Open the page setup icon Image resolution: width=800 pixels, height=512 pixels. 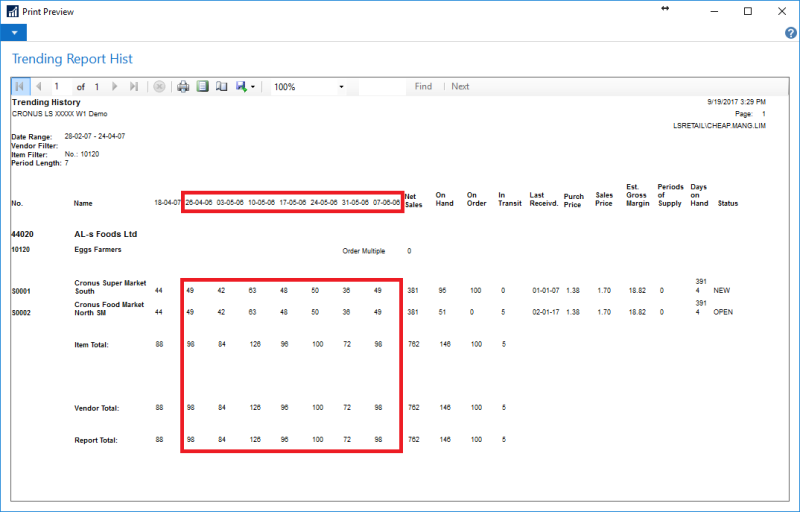(221, 87)
